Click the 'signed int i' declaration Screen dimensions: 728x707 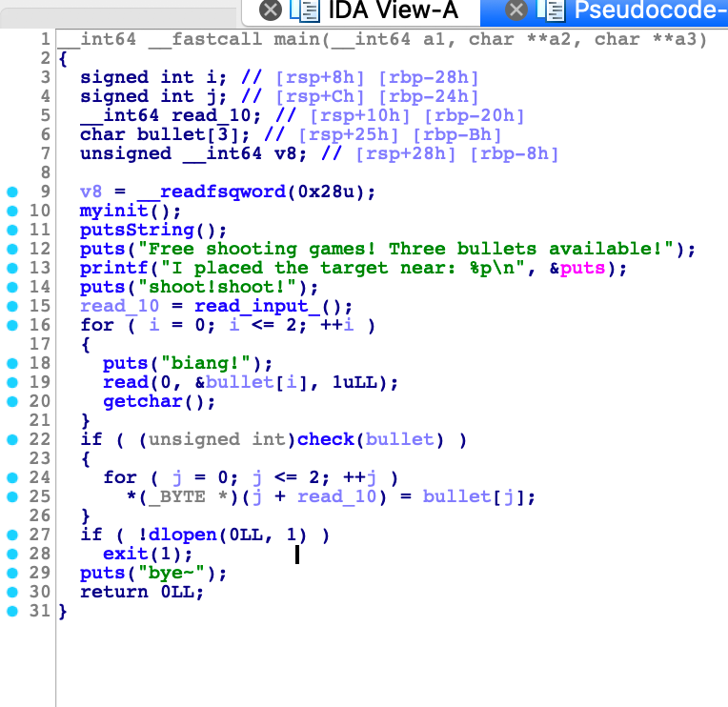[153, 77]
